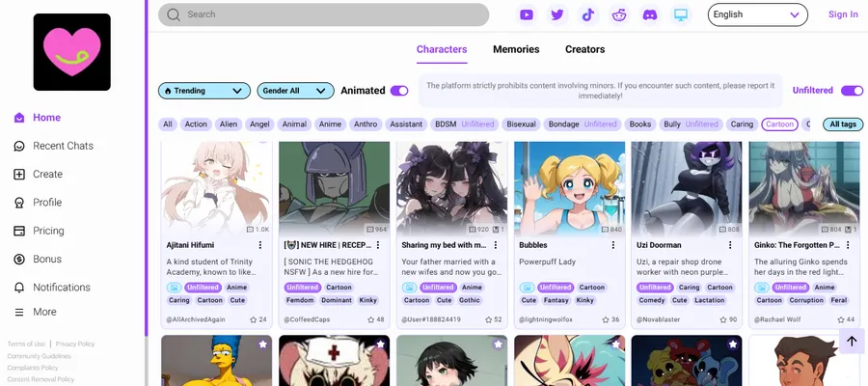Open options menu for Sharing my bed card
The image size is (868, 386).
496,245
